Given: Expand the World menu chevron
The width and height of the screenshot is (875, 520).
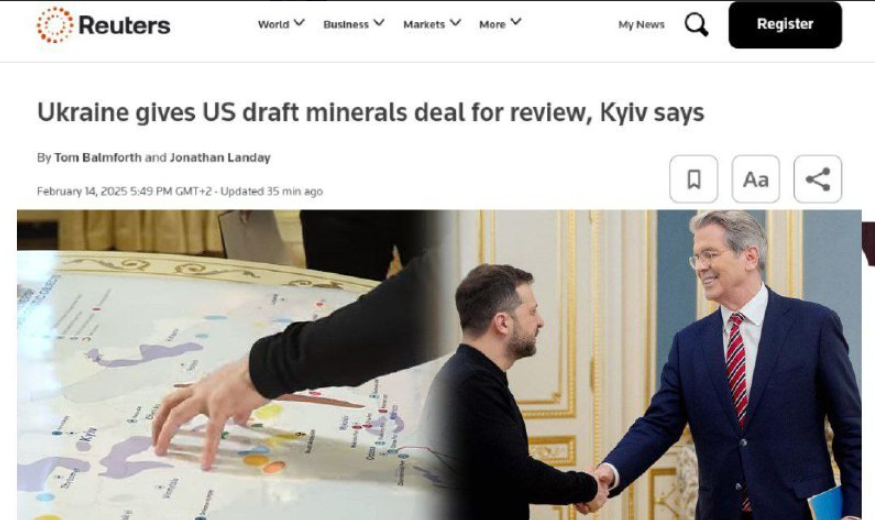Looking at the screenshot, I should point(300,23).
